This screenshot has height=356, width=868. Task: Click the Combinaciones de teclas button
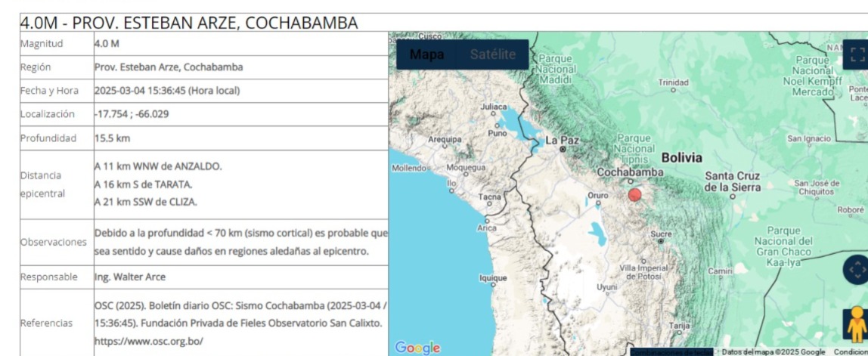(671, 352)
